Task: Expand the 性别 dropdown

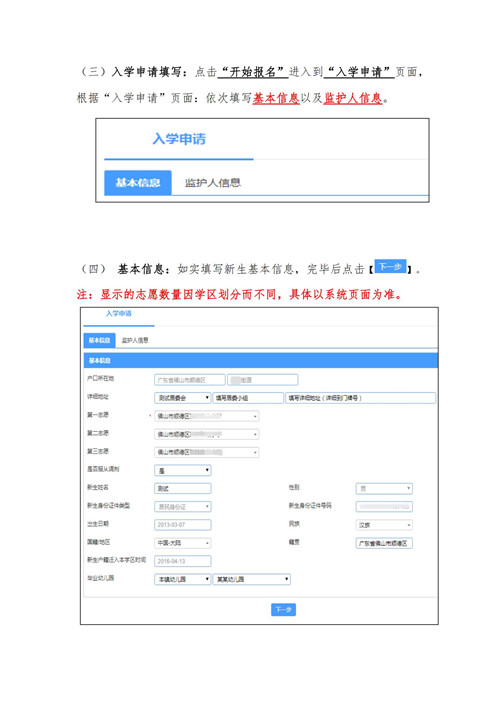Action: (x=384, y=489)
